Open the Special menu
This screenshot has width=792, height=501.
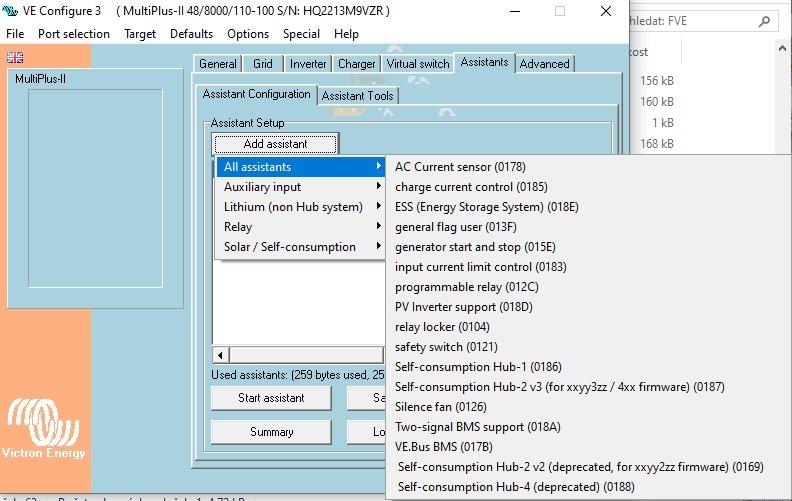click(301, 34)
